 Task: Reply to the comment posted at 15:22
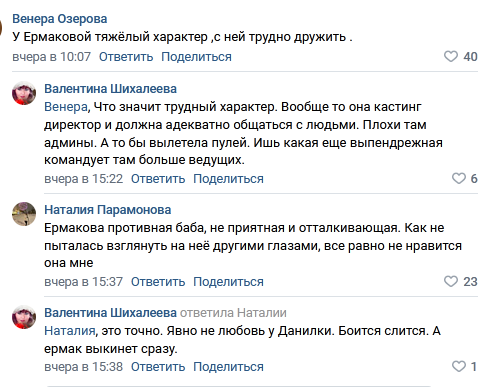tap(158, 179)
